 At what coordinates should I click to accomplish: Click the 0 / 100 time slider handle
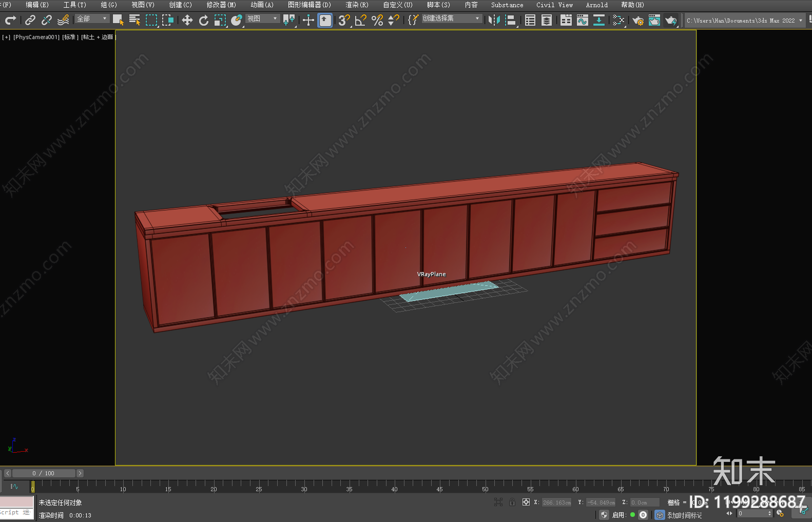44,473
